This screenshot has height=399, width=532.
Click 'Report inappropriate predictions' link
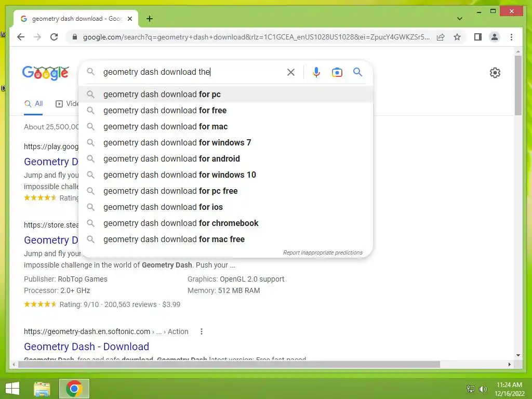323,252
